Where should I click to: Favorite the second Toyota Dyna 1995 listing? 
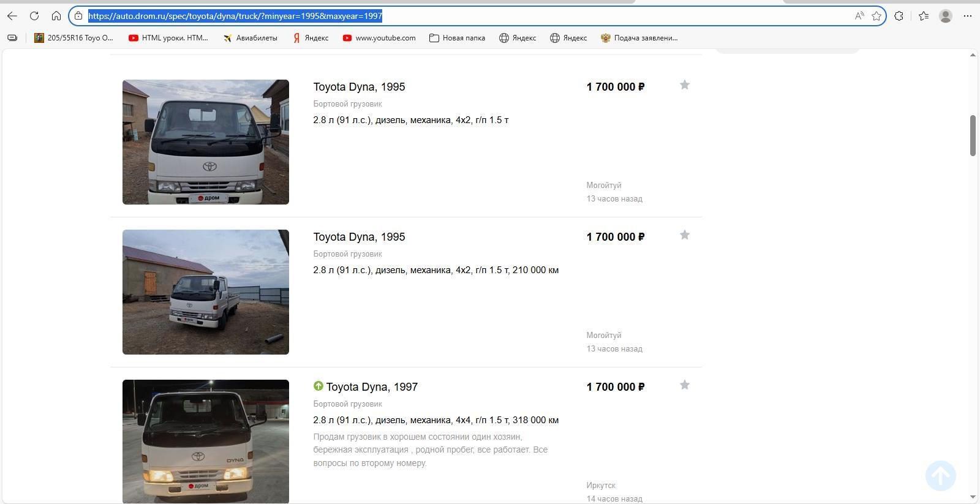coord(685,235)
